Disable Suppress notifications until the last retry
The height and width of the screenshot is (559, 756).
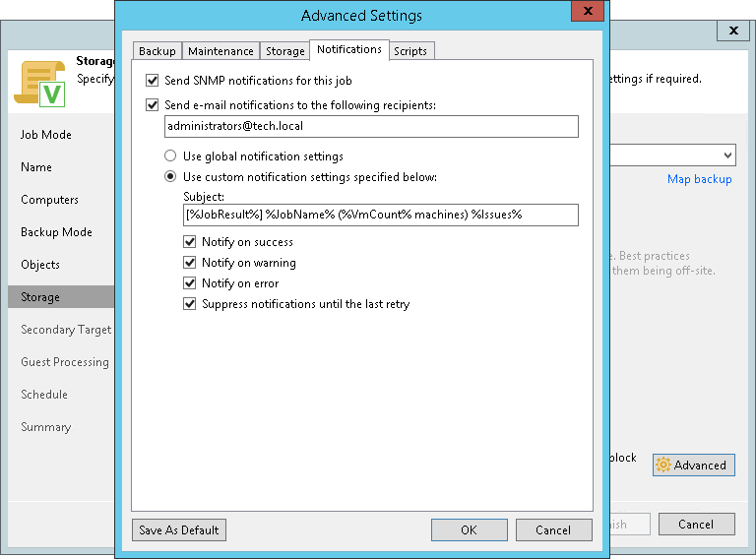(189, 304)
